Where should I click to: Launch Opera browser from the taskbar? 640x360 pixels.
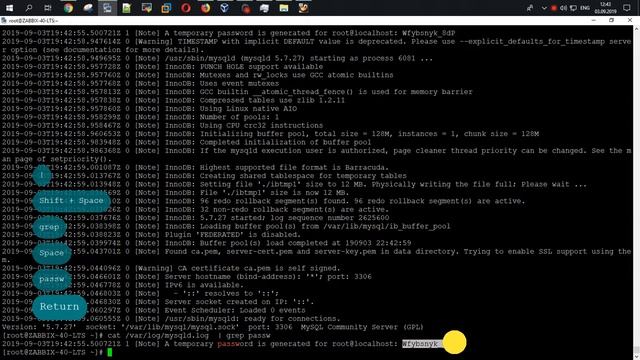click(x=185, y=8)
